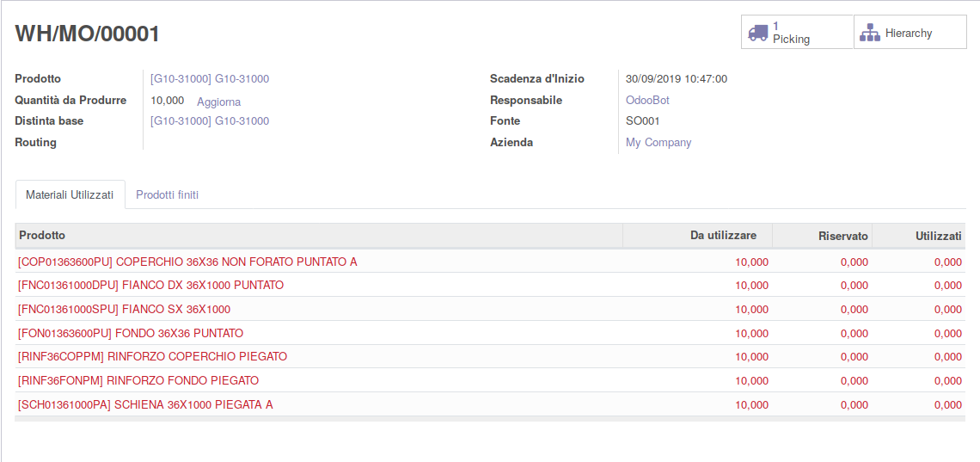Viewport: 980px width, 462px height.
Task: Select the FIANCO DX 36X1000 PUNTATO row
Action: tap(490, 285)
